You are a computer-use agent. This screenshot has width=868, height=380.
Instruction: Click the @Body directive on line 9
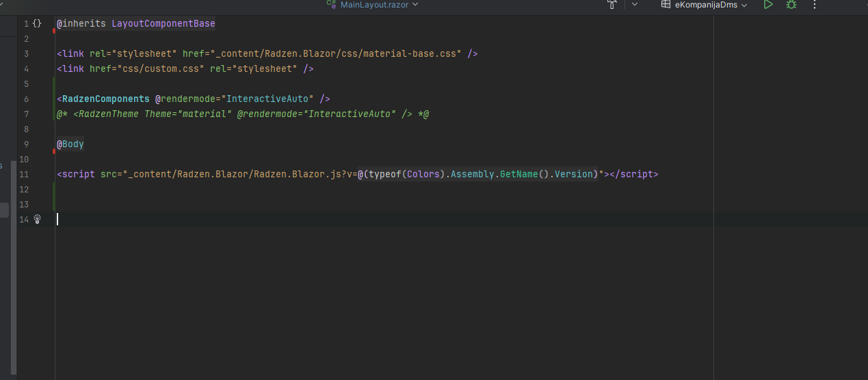70,144
